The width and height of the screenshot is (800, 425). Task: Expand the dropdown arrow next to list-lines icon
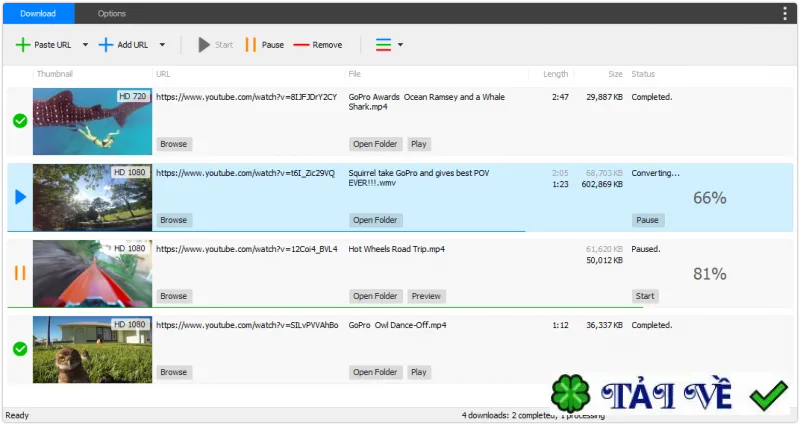click(401, 45)
